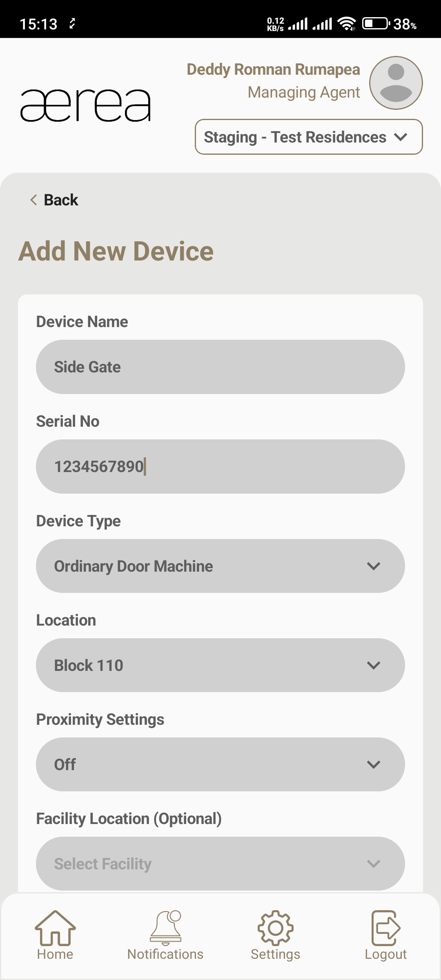Screen dimensions: 441x980
Task: Open the Settings gear icon
Action: coord(276,927)
